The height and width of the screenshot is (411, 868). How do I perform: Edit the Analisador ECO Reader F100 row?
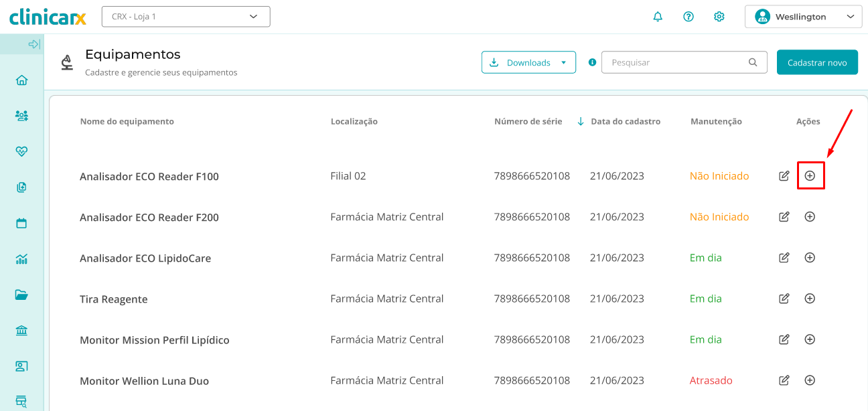point(784,176)
